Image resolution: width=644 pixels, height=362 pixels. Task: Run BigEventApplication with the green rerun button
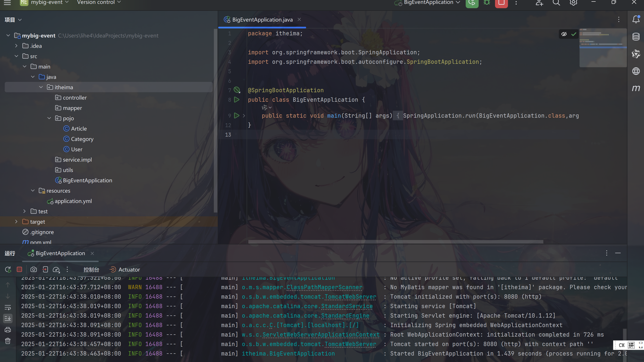[472, 3]
